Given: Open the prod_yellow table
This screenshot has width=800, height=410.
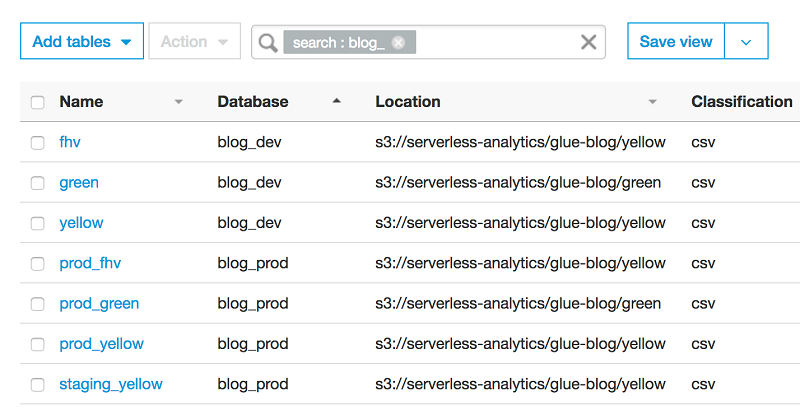Looking at the screenshot, I should (x=101, y=344).
